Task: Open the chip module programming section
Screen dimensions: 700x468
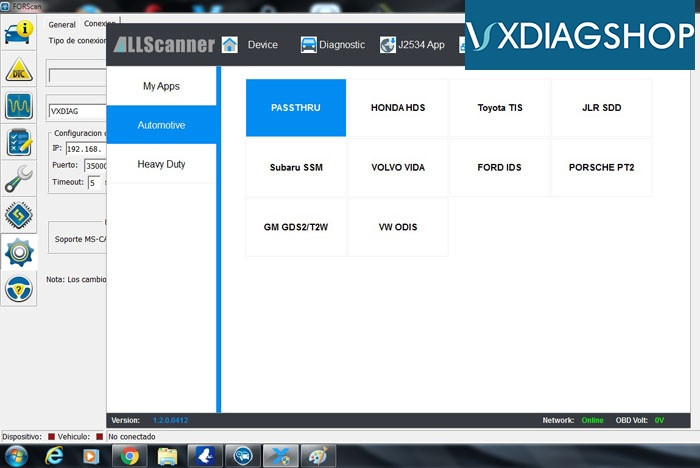Action: click(17, 215)
